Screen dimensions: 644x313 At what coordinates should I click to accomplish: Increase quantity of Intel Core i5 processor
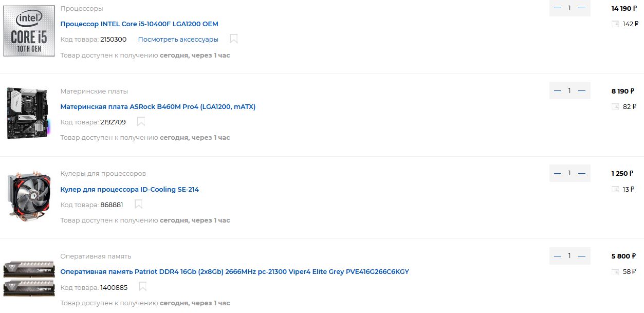coord(582,8)
